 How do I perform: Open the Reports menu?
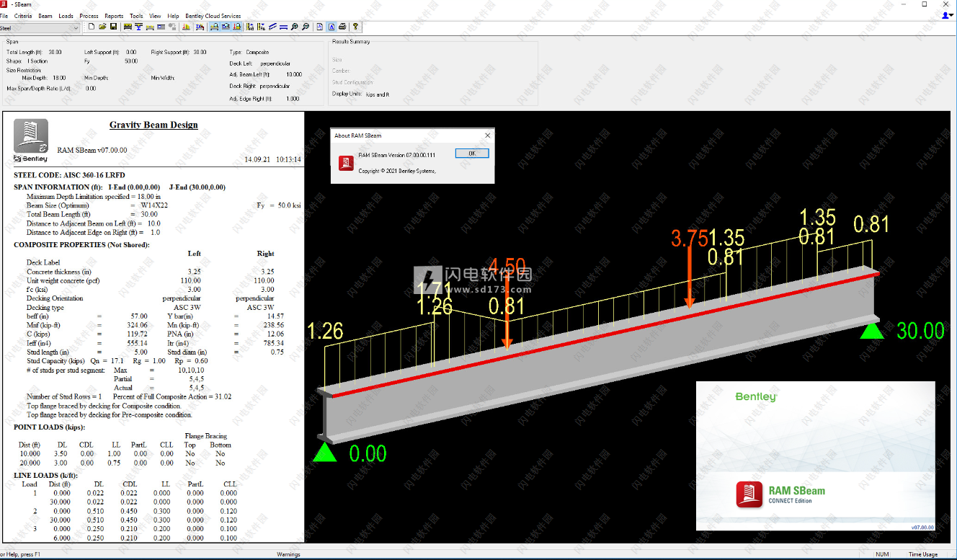[x=114, y=16]
